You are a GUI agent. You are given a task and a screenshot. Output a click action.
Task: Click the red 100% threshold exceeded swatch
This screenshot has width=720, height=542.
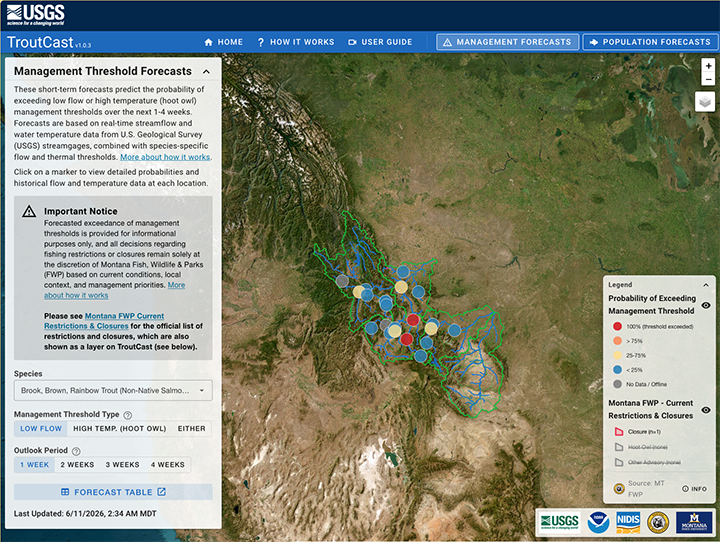pyautogui.click(x=617, y=327)
